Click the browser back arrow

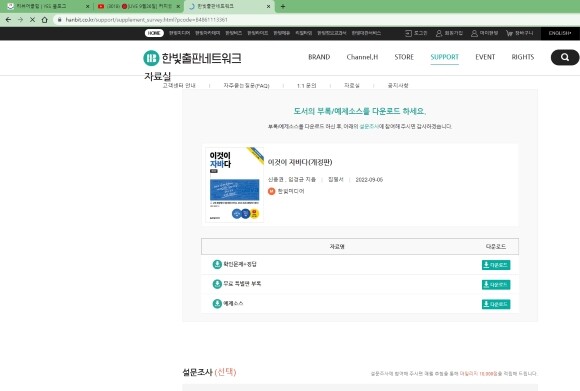coord(9,20)
